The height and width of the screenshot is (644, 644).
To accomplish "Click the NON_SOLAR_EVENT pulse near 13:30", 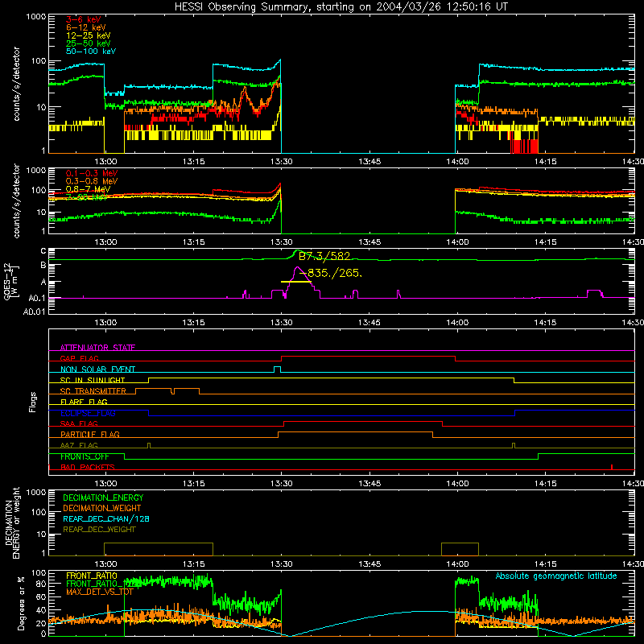I will [x=277, y=369].
